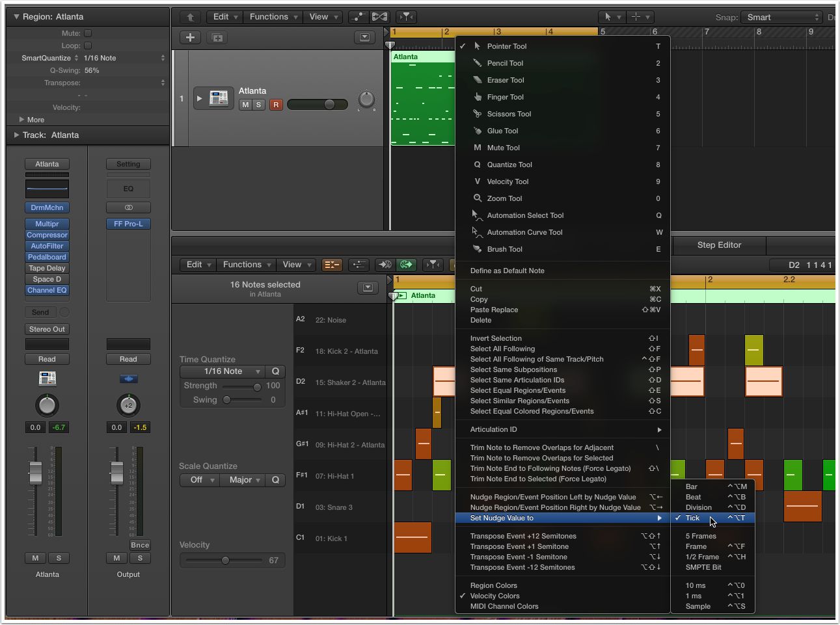
Task: Click the tracks area up-arrow icon
Action: tap(190, 17)
